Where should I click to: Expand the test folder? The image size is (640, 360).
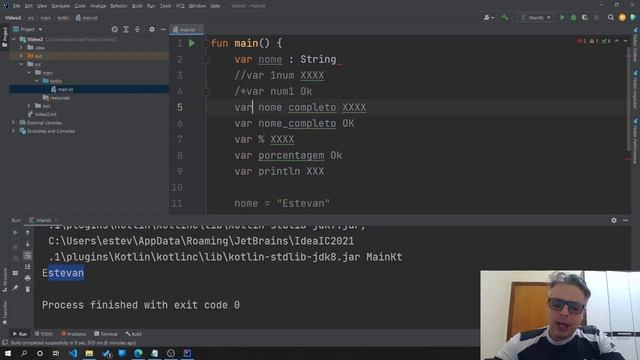tap(29, 106)
